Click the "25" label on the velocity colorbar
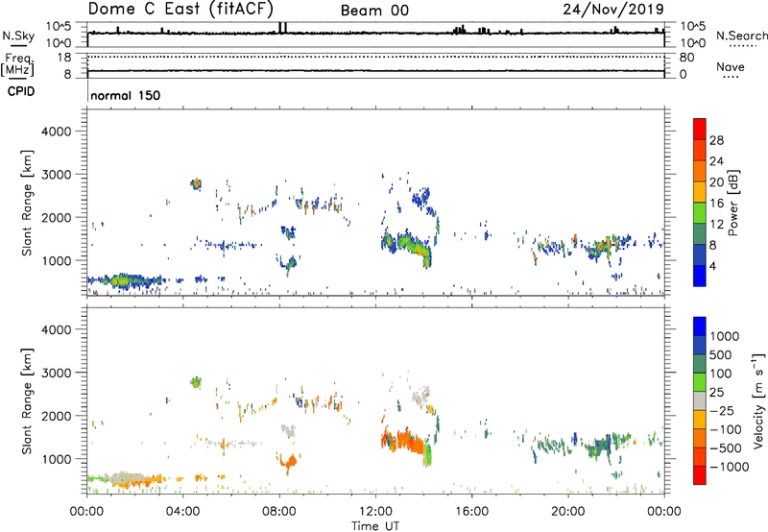Viewport: 768px width, 532px height. [x=716, y=392]
